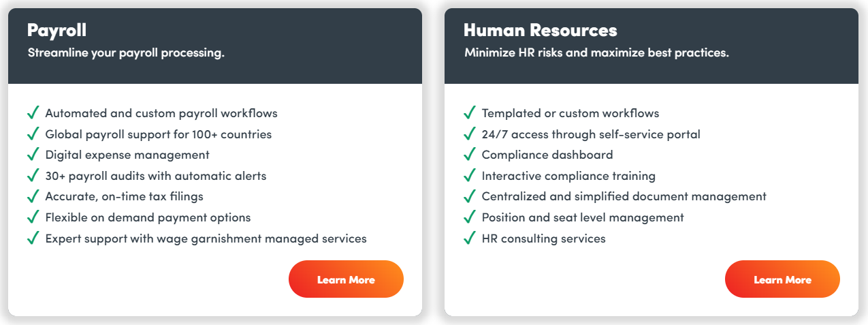The image size is (868, 325).
Task: Click Learn More button in Human Resources card
Action: 782,279
